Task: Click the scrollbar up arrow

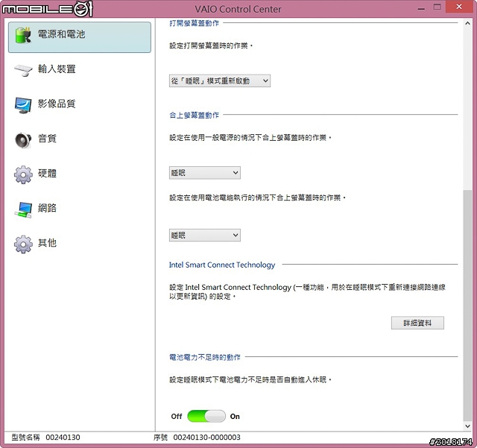Action: coord(467,23)
